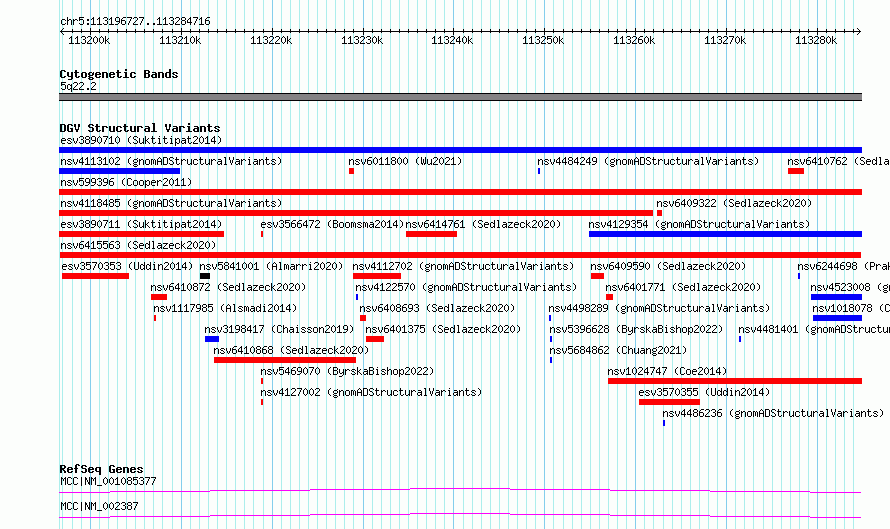Click nsv4127002 gnomADStructuralVariants label
The width and height of the screenshot is (890, 529).
point(371,392)
